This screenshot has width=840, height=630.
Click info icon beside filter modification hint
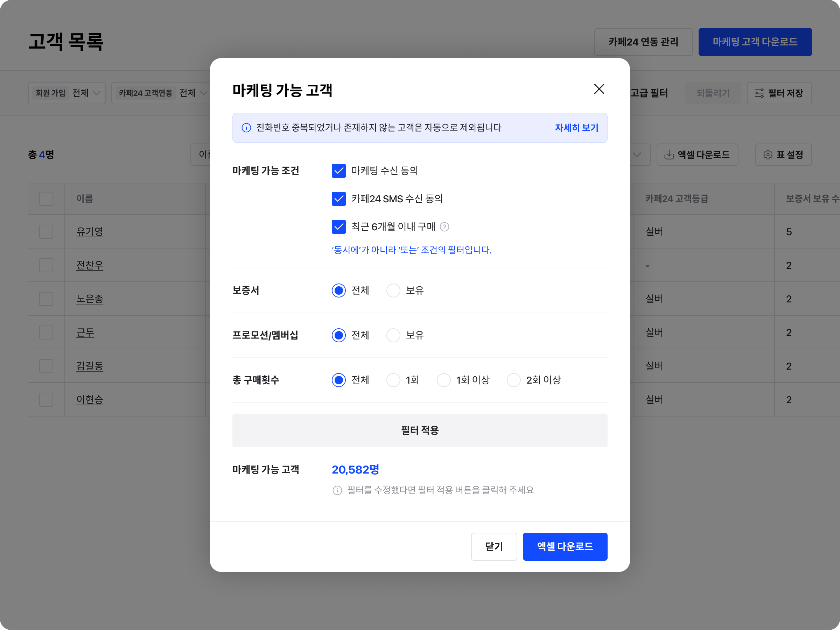(337, 490)
